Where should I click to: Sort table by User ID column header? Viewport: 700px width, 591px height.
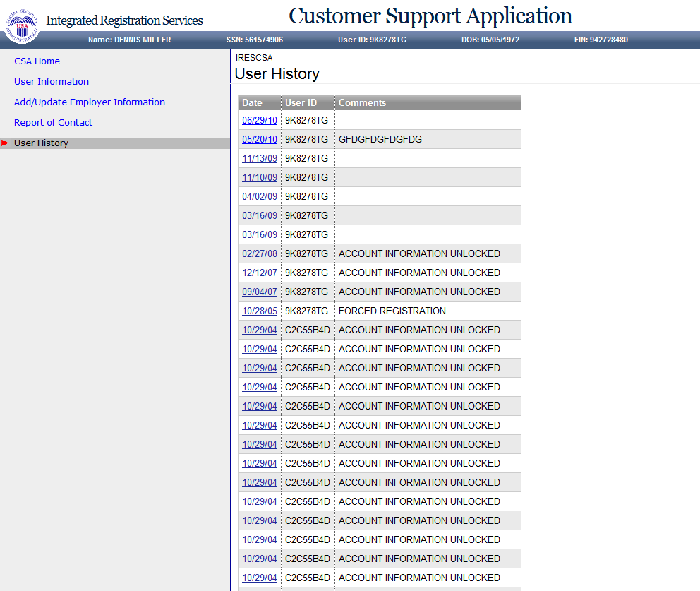[301, 103]
